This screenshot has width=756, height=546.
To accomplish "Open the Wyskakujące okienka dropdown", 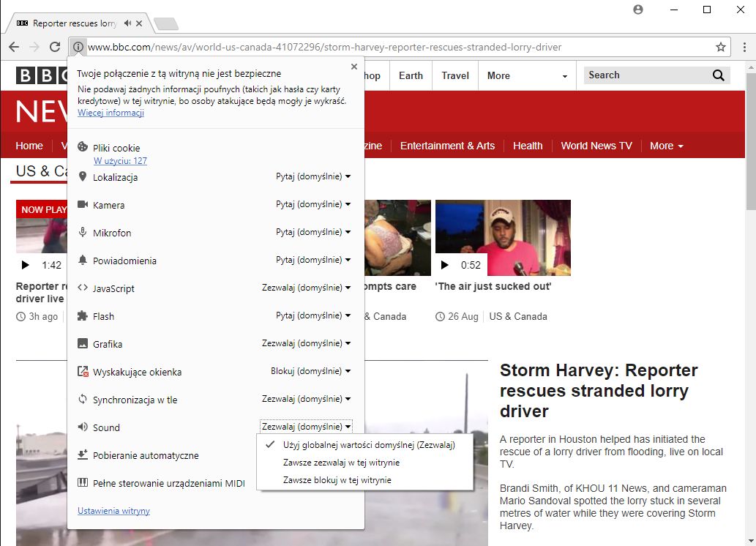I will click(x=310, y=371).
